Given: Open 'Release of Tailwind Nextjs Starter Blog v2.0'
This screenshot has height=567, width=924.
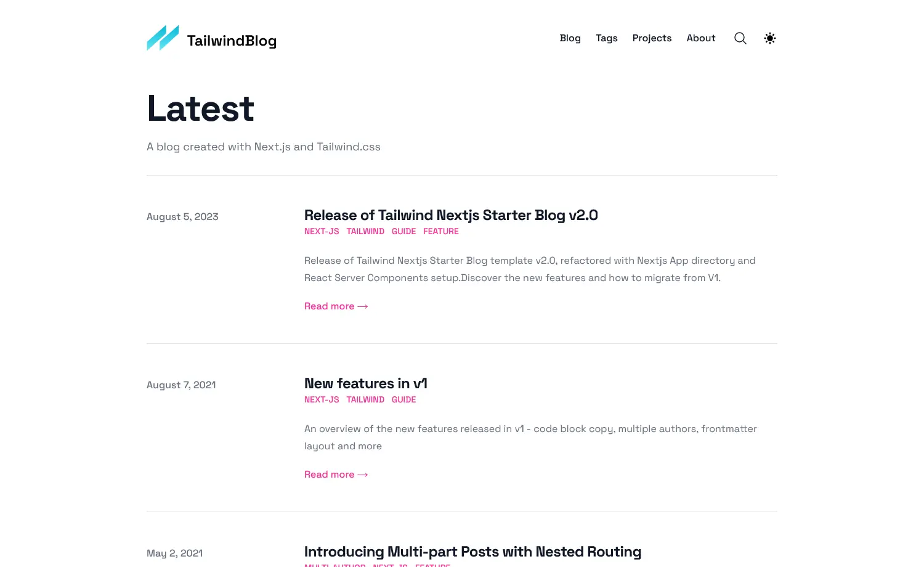Looking at the screenshot, I should [451, 215].
